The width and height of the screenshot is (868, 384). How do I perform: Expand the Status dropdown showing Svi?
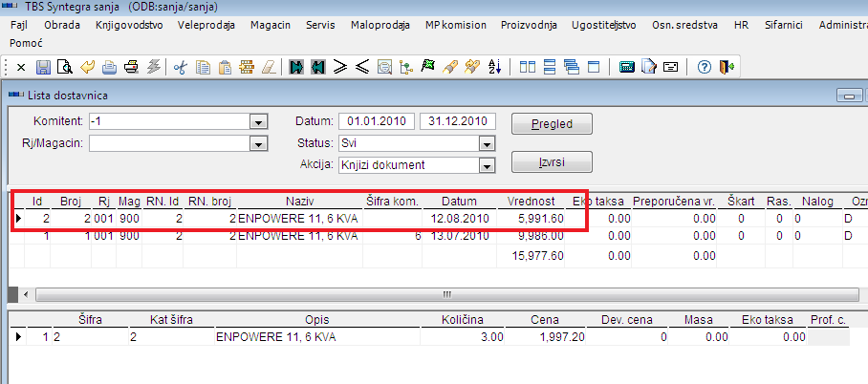click(x=486, y=143)
